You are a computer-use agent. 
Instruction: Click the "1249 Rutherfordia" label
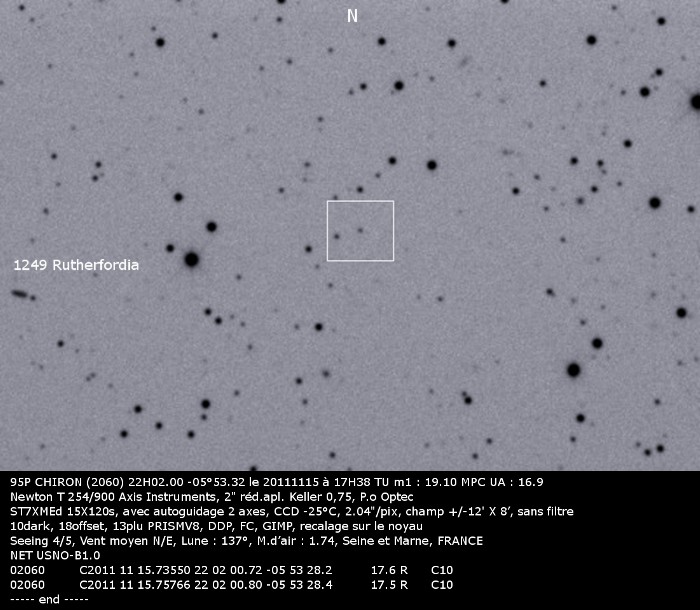pyautogui.click(x=76, y=265)
